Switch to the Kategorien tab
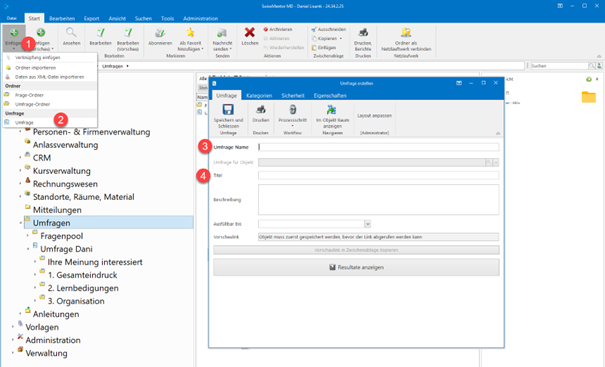 259,95
